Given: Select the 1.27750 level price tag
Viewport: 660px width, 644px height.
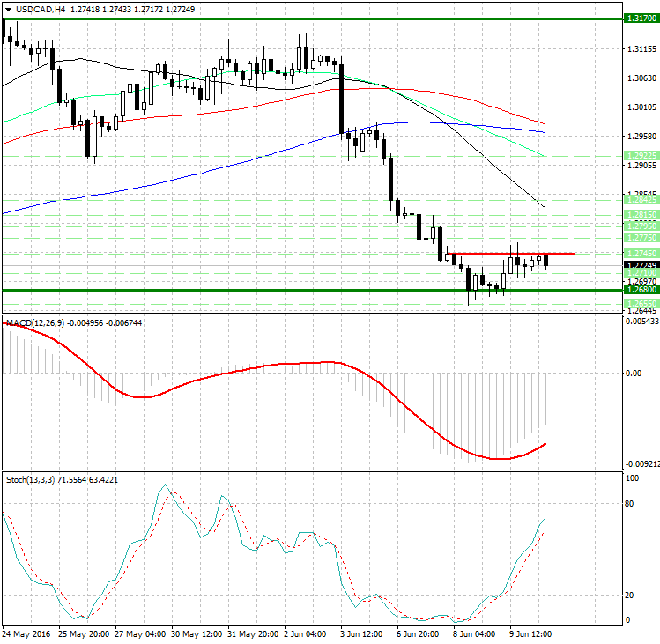Looking at the screenshot, I should coord(641,237).
